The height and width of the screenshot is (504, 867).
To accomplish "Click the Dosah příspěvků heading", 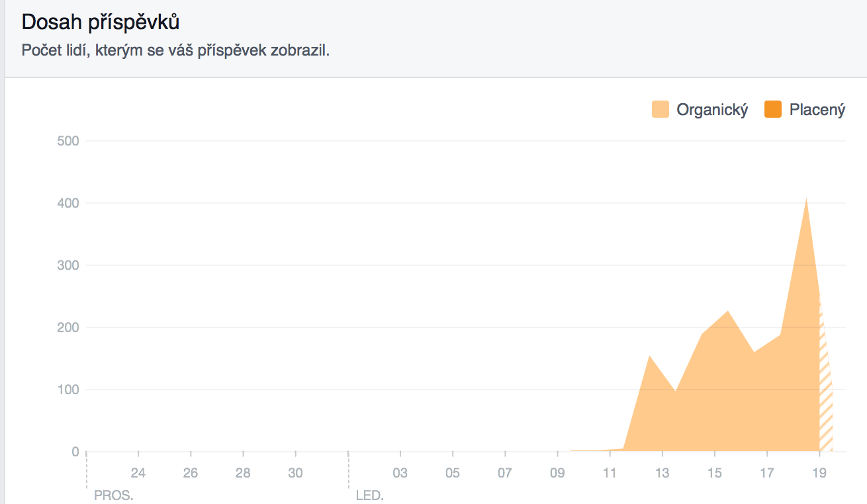I will click(101, 22).
